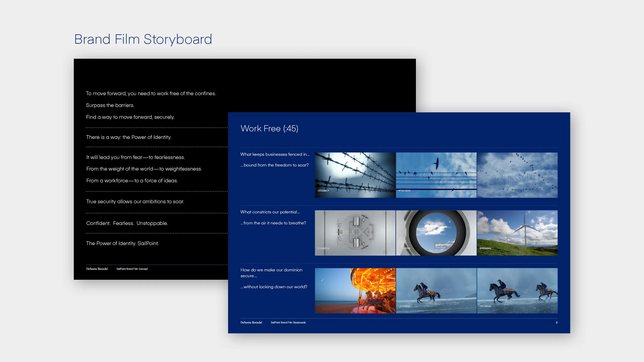
Task: Click the wind turbine hillside image
Action: pyautogui.click(x=517, y=233)
